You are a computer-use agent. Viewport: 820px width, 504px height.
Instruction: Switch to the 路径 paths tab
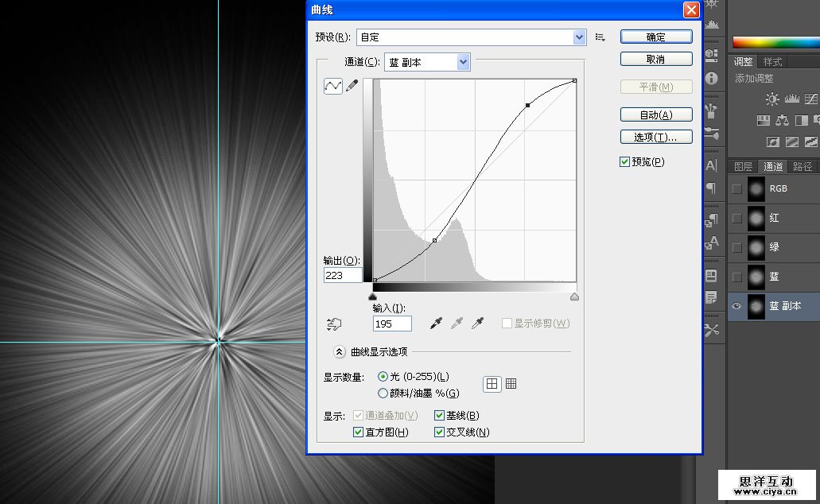coord(803,166)
